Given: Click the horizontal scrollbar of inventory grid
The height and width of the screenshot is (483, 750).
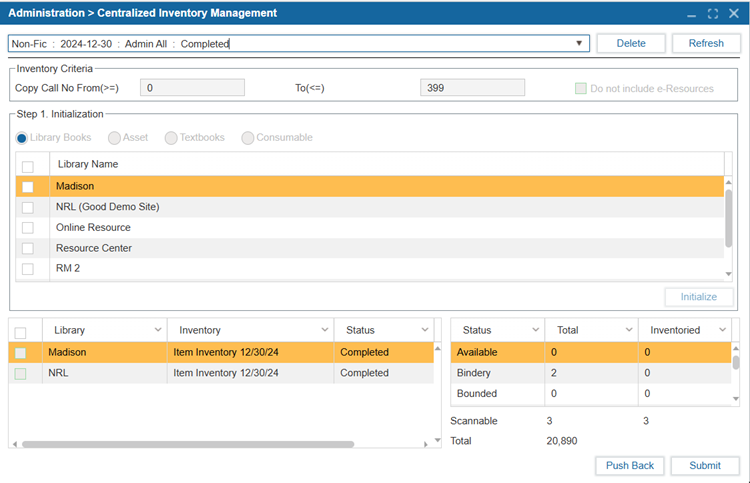Looking at the screenshot, I should click(x=188, y=444).
